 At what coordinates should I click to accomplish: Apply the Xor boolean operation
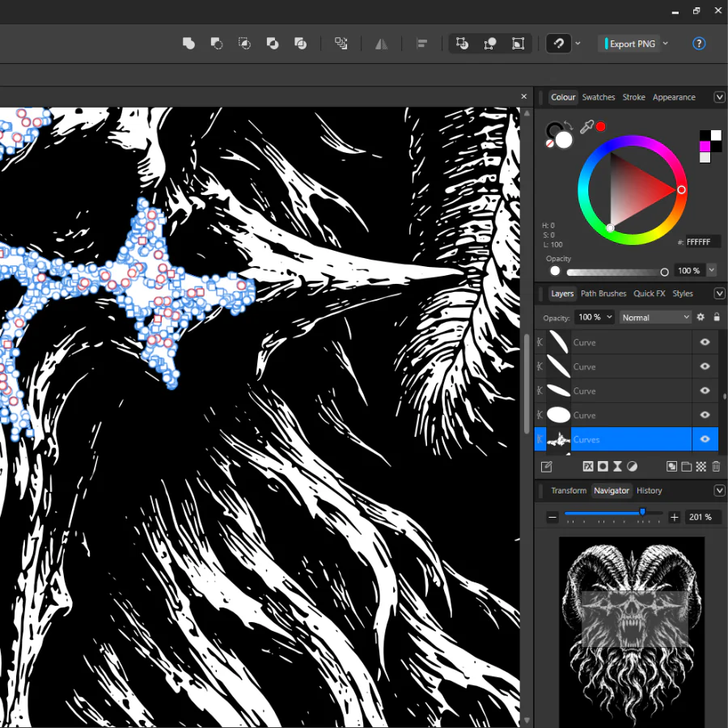273,44
